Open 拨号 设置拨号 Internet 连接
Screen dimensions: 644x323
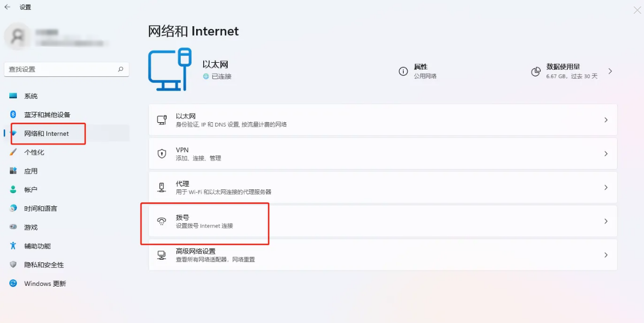[x=383, y=221]
